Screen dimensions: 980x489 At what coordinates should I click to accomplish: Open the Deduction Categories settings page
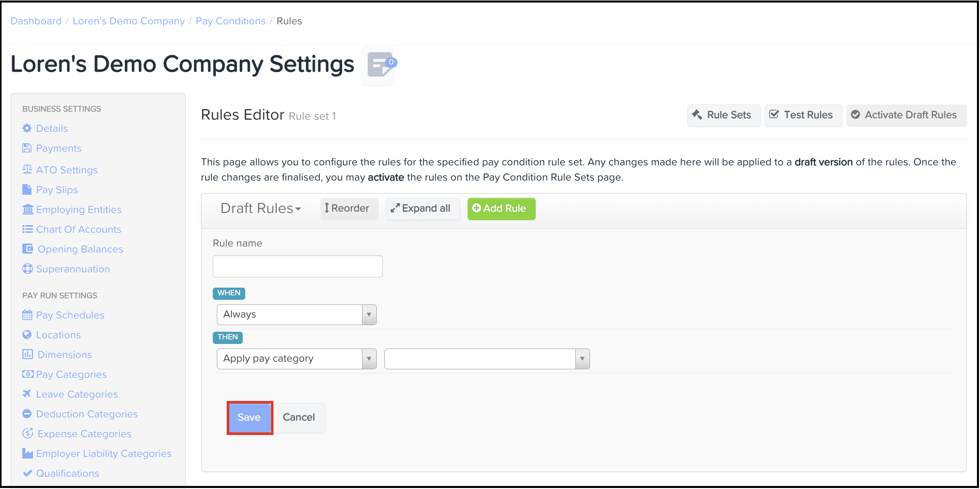[x=87, y=414]
